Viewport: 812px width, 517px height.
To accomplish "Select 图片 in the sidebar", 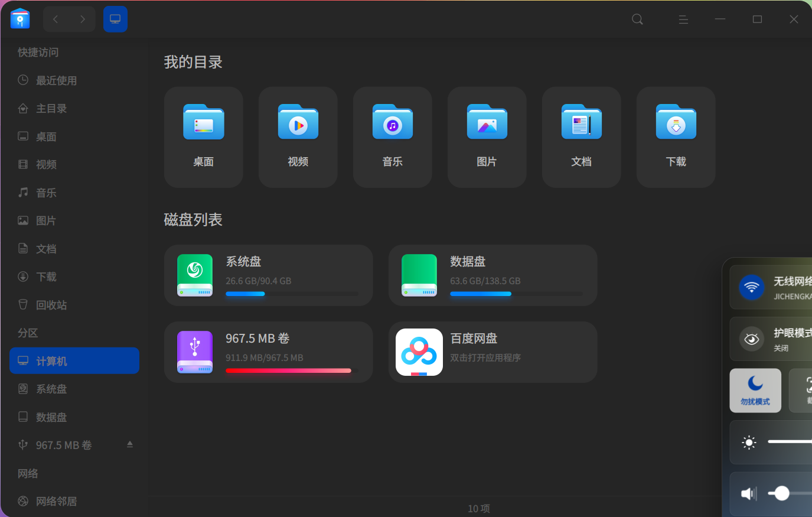I will [x=74, y=221].
